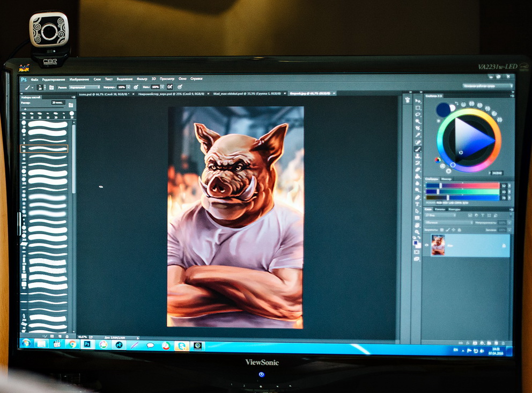Select the Eraser tool

[x=418, y=170]
